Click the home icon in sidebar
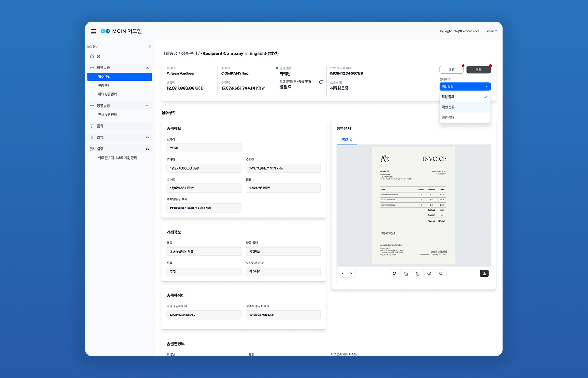This screenshot has height=378, width=588. pos(92,57)
